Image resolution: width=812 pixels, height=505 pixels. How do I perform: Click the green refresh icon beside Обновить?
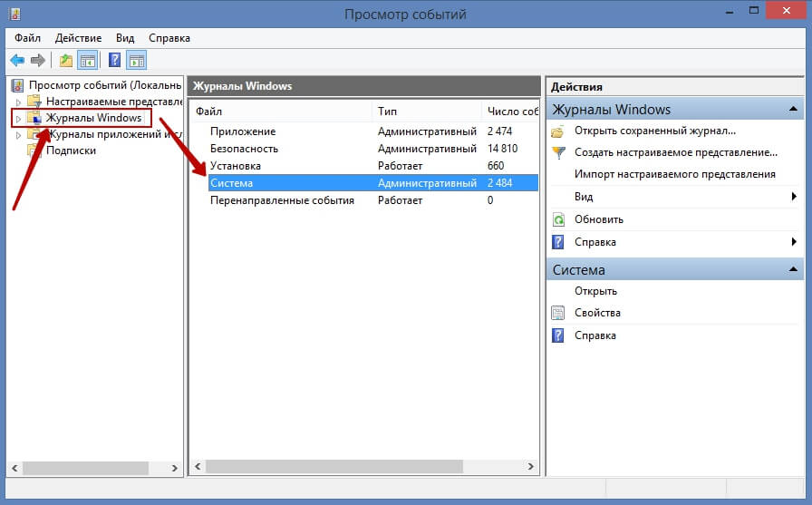(x=558, y=219)
